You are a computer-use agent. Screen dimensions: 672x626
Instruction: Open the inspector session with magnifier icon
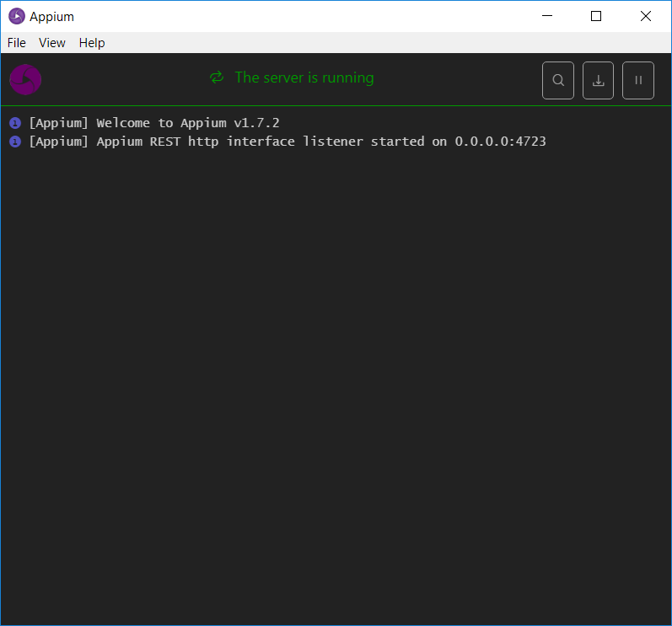point(558,81)
